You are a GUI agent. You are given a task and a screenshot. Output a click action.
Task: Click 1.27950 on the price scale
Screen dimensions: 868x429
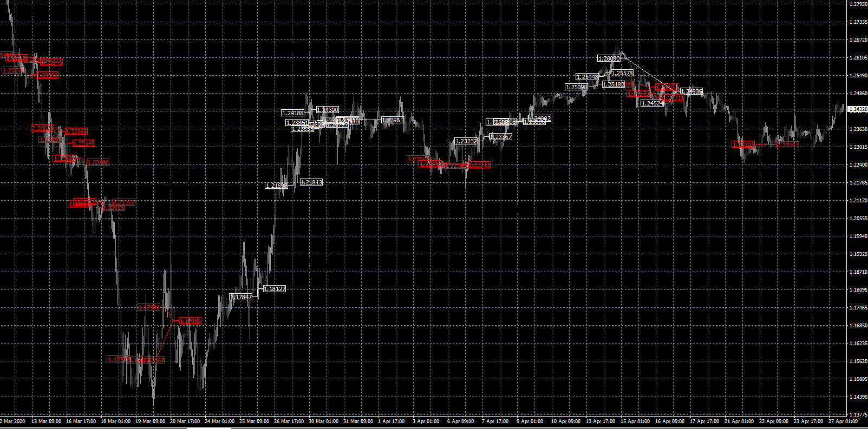(858, 4)
